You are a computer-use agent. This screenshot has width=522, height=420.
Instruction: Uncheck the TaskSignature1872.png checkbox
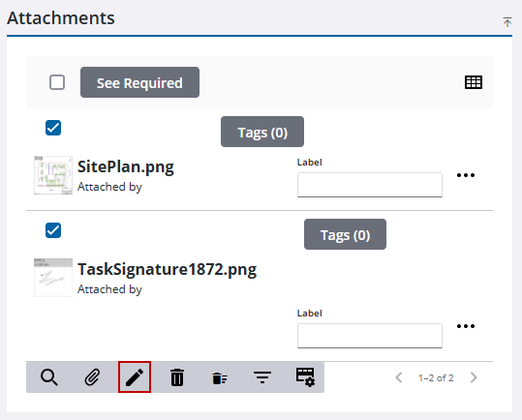pyautogui.click(x=53, y=230)
